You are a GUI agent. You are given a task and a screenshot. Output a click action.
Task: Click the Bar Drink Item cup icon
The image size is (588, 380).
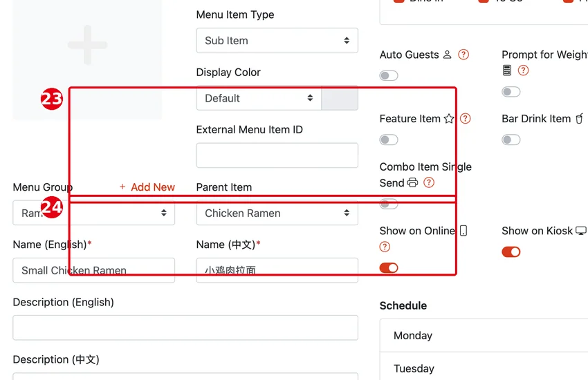[x=580, y=119]
